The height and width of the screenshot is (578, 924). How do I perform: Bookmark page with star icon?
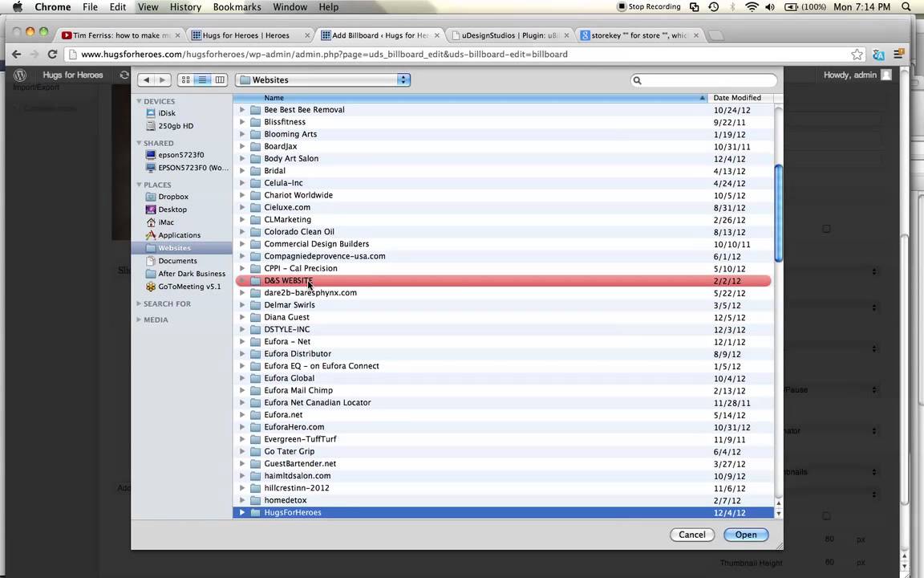857,55
